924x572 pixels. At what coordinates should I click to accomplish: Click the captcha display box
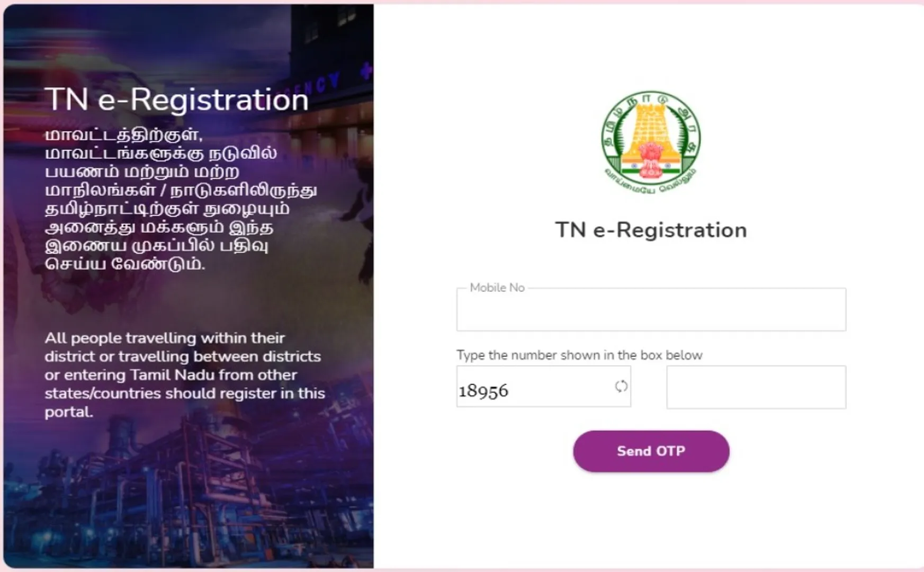[544, 387]
